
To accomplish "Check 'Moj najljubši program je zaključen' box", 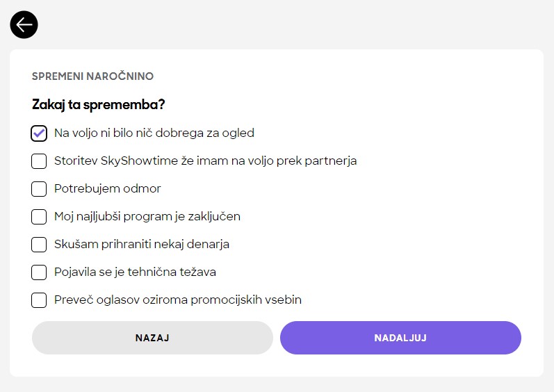I will click(39, 216).
